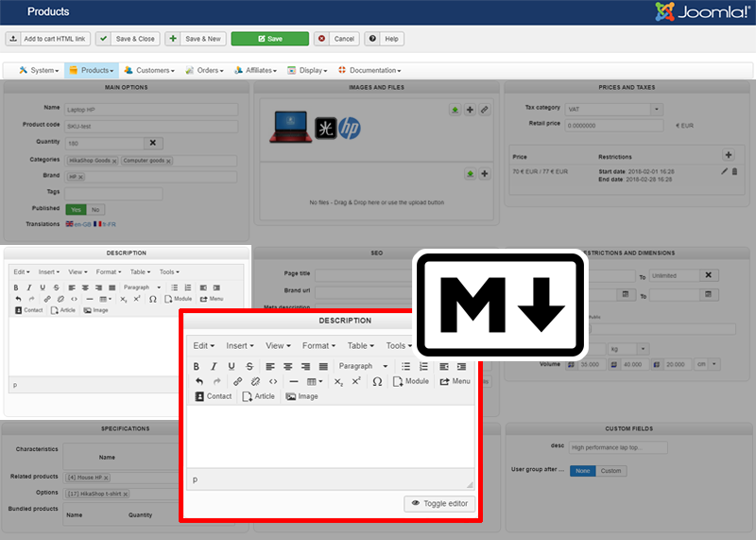
Task: Apply superscript in the enlarged editor
Action: (x=356, y=381)
